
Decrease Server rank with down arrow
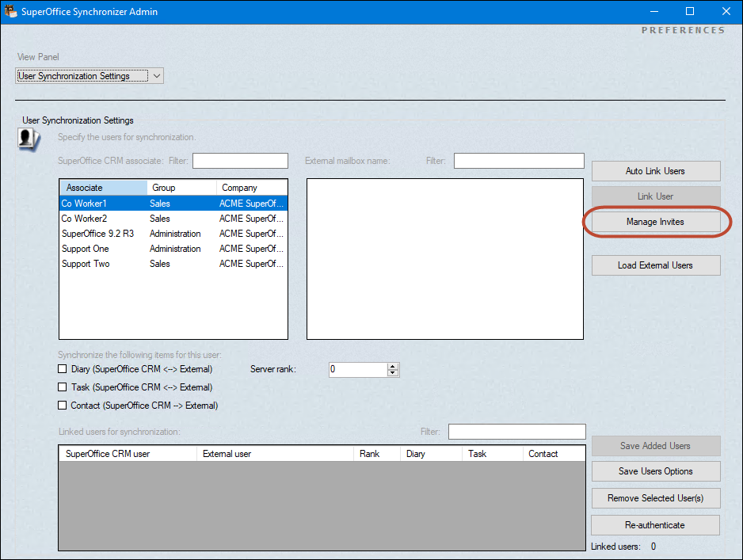393,373
